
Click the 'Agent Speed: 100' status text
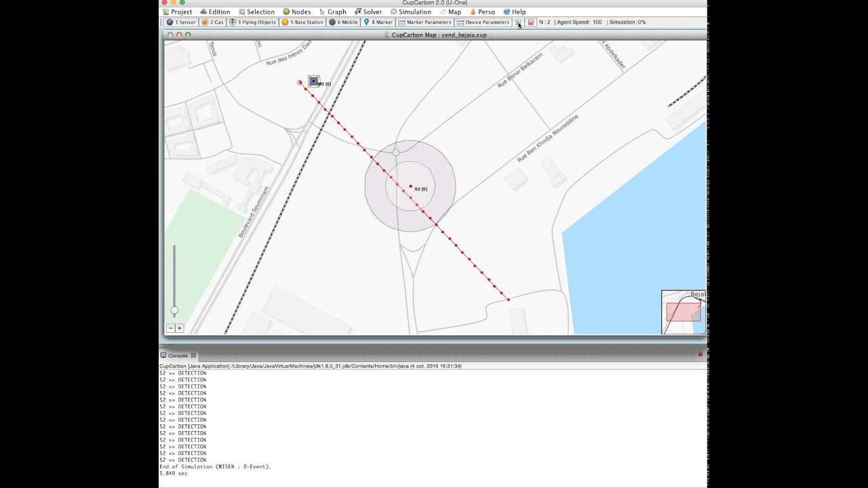[x=579, y=22]
